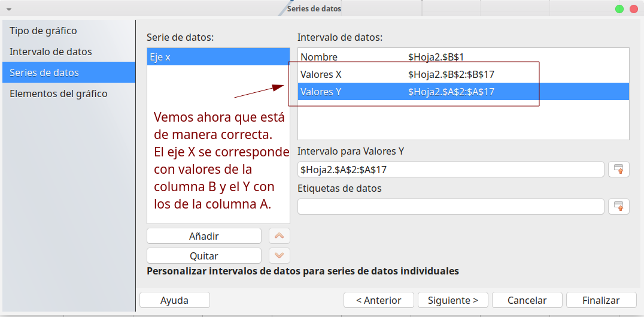Select the Nombre row in data ranges
This screenshot has width=644, height=317.
pos(463,57)
